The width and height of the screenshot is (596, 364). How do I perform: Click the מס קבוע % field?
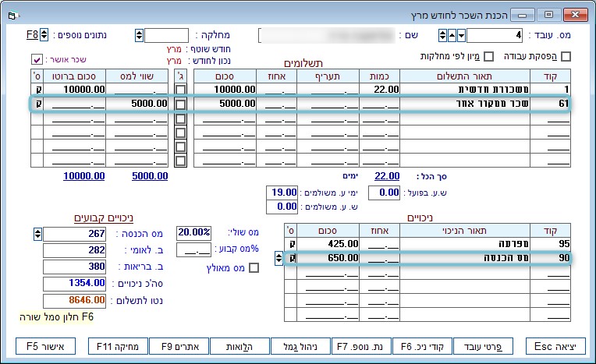point(193,249)
